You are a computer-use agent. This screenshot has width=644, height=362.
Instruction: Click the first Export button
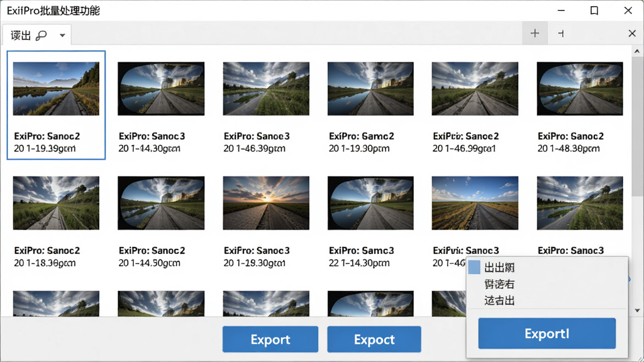click(270, 339)
